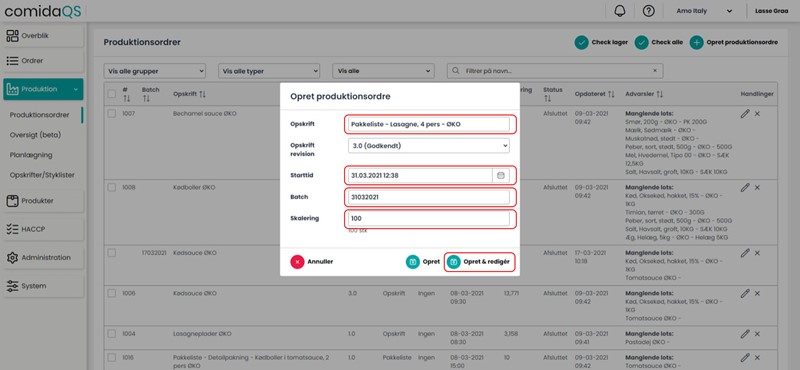Click the Annuller button
800x370 pixels.
click(312, 262)
